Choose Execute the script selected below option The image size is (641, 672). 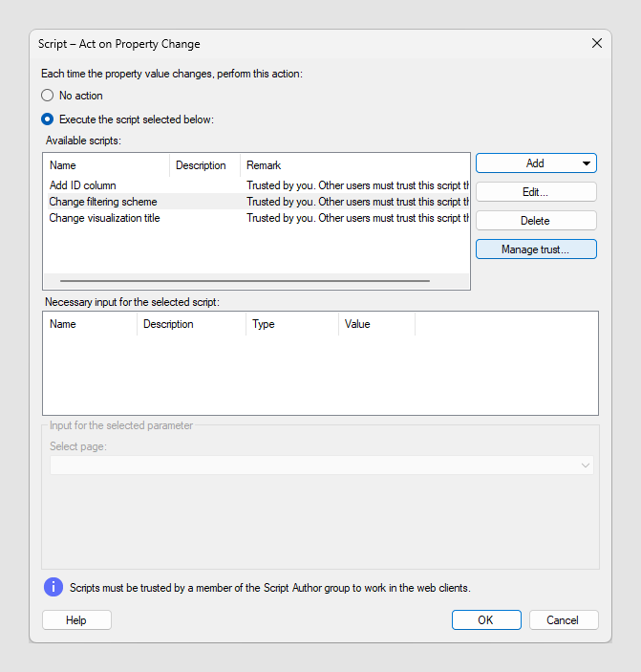(x=47, y=119)
